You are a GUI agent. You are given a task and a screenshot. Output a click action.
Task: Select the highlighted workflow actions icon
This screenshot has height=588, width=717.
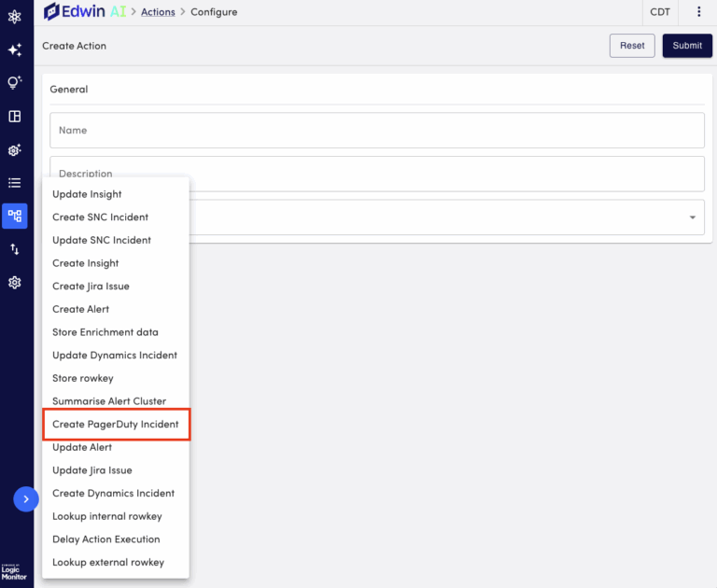(15, 216)
